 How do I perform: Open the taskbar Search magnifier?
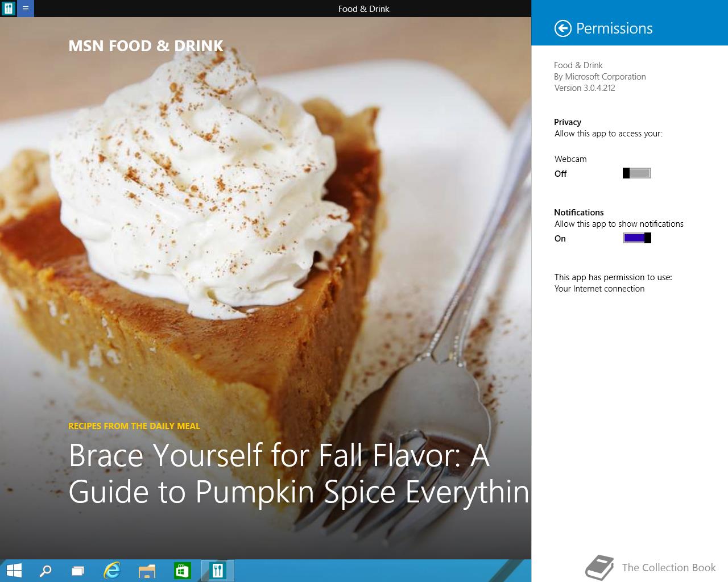click(45, 571)
